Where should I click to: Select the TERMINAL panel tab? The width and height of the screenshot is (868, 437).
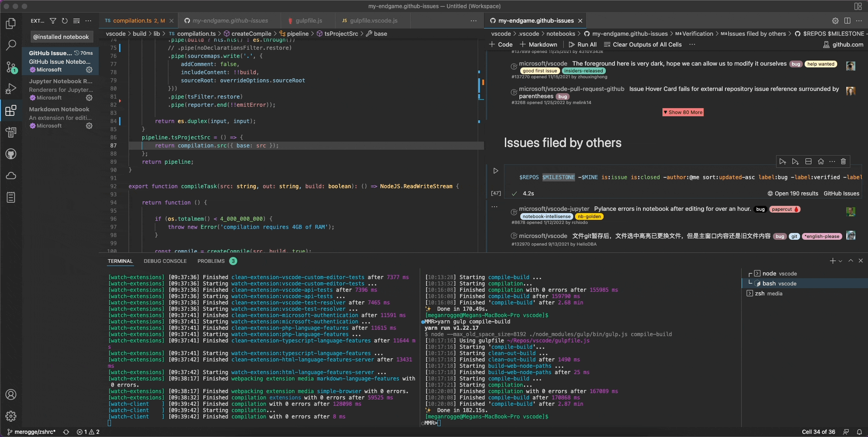point(120,261)
